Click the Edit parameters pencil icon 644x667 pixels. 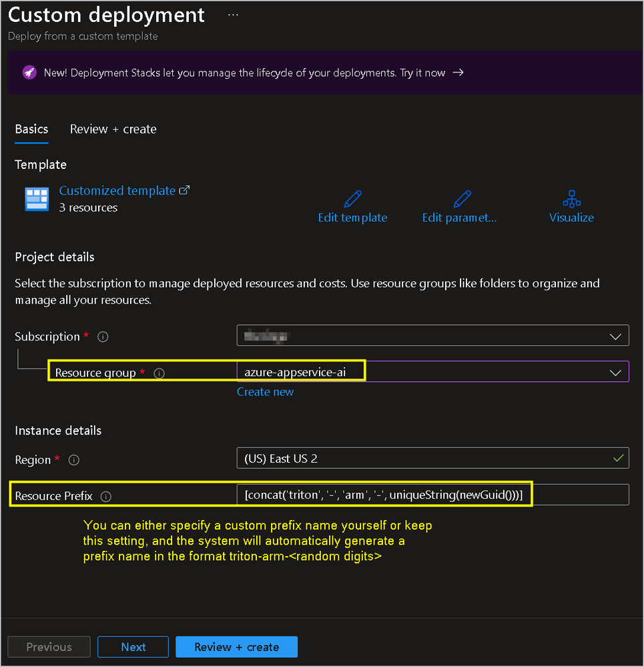(462, 199)
